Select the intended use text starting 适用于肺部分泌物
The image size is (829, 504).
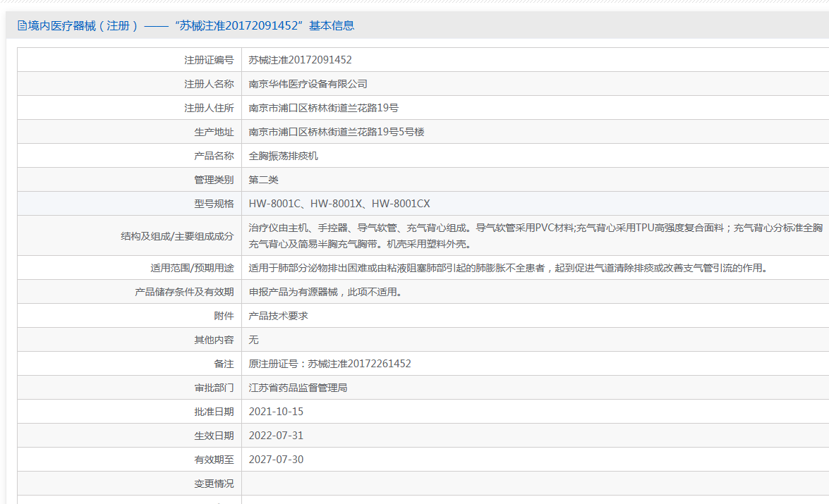[507, 269]
